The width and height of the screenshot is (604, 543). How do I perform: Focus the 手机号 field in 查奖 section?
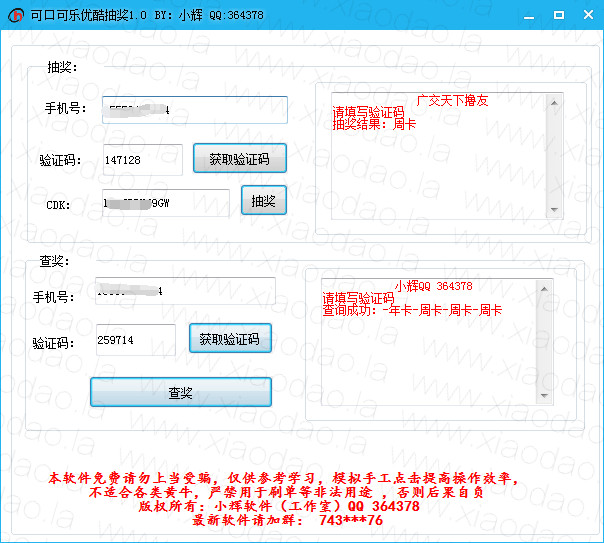[185, 291]
